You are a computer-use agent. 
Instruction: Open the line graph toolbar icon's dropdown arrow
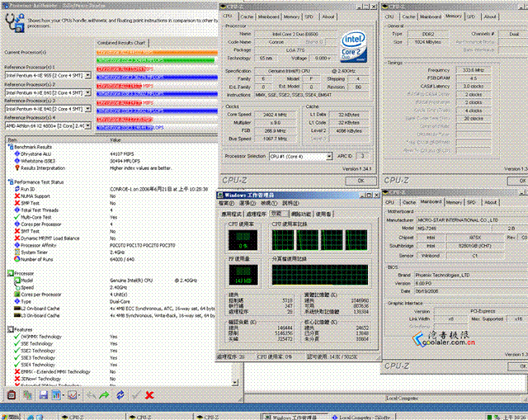(79, 395)
